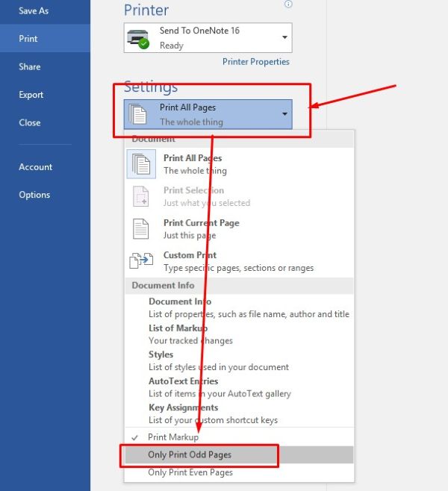Click the pages icon in the Settings combo box
The width and height of the screenshot is (448, 491).
pos(137,114)
